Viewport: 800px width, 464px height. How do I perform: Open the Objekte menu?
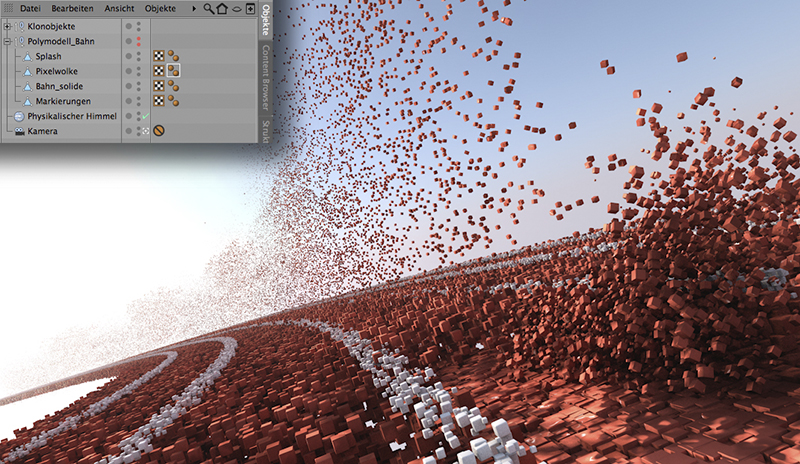[x=160, y=8]
